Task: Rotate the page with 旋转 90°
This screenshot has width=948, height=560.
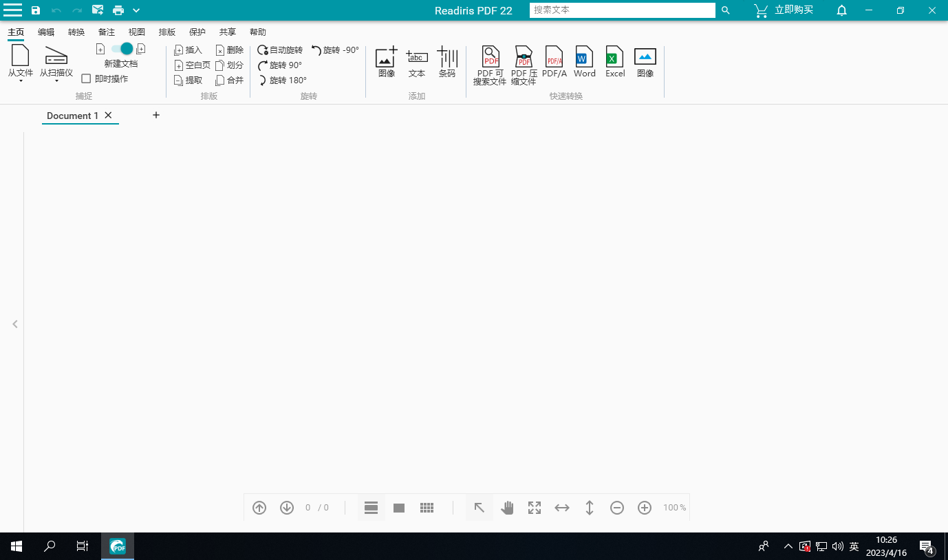Action: [280, 65]
